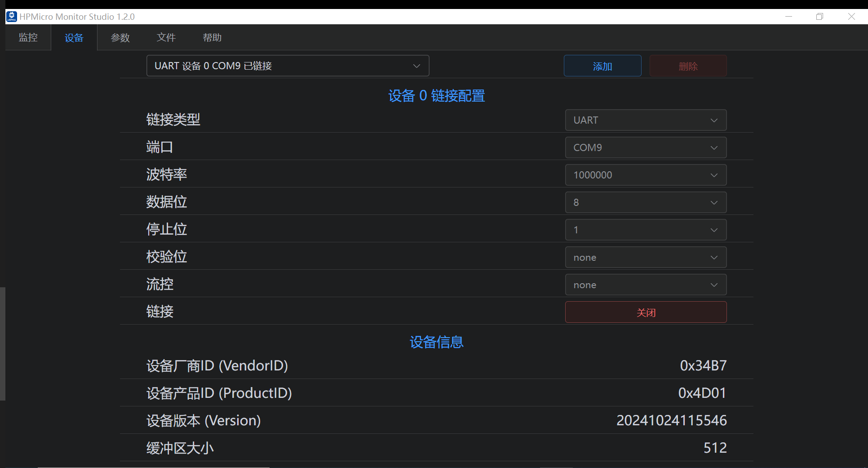The image size is (868, 468).
Task: Open the 流控 none dropdown
Action: point(646,285)
